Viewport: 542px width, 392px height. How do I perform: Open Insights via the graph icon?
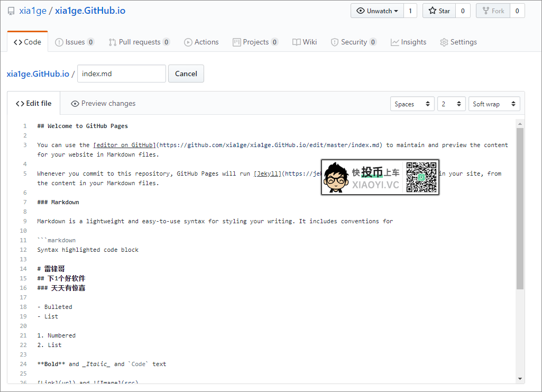click(x=395, y=41)
